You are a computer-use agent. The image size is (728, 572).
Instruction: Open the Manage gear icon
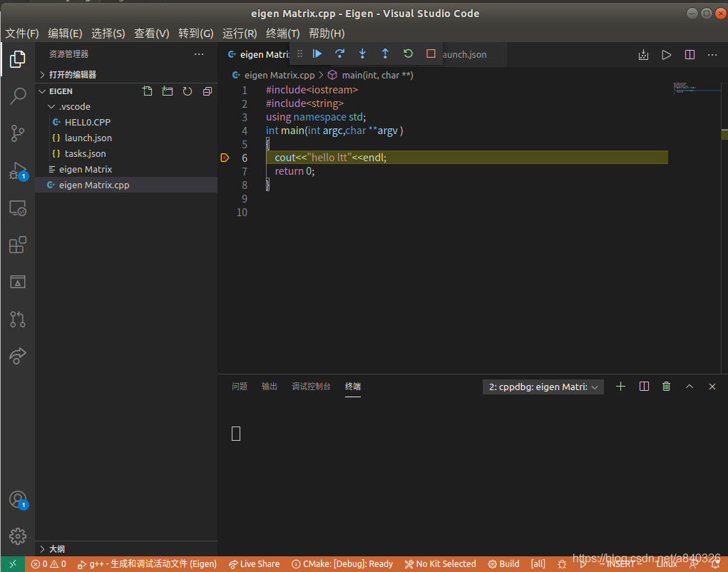pos(18,536)
